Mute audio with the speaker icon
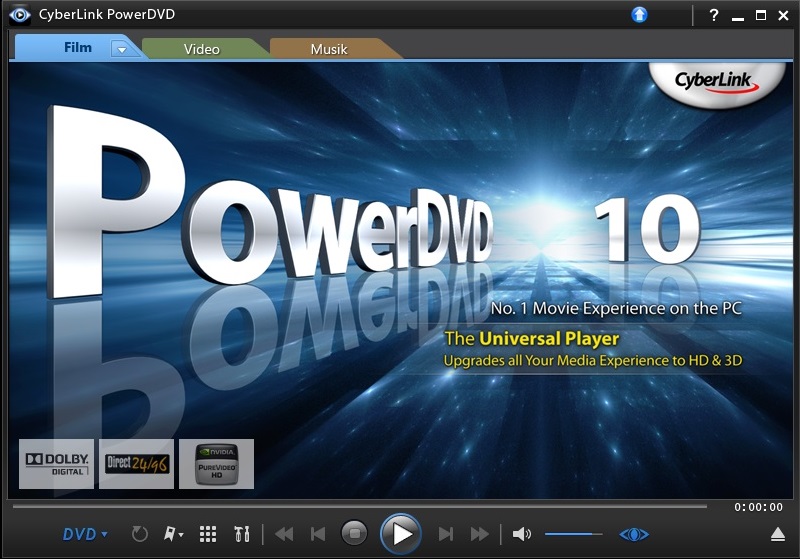 coord(521,534)
